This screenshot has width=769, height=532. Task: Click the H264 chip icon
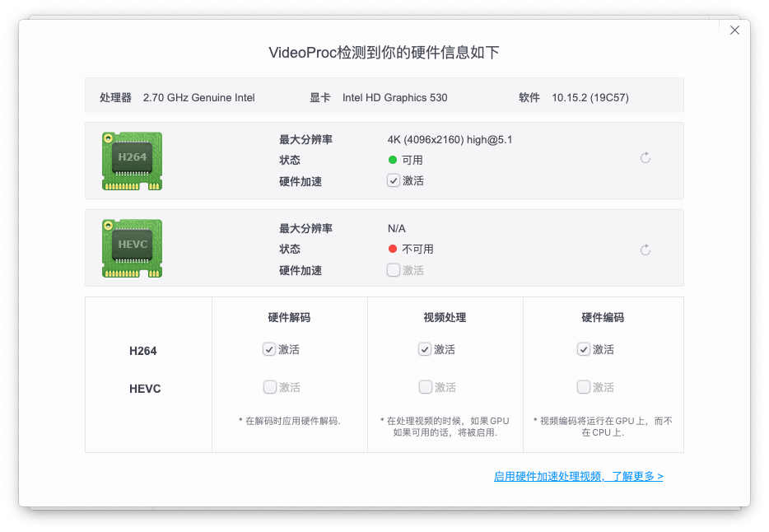132,161
